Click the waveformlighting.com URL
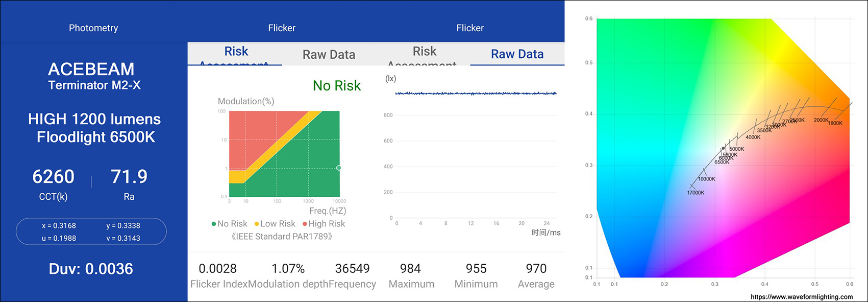Viewport: 868px width, 302px height. click(802, 297)
